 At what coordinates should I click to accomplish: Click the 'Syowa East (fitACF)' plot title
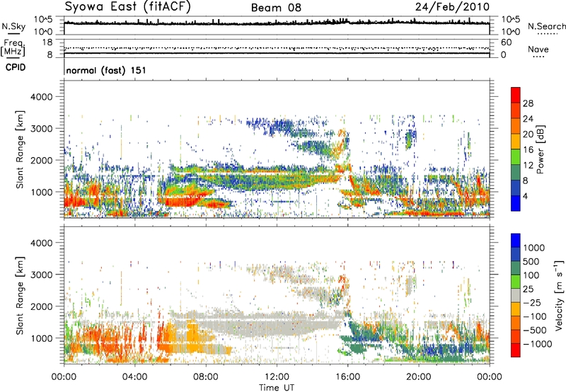(x=128, y=7)
